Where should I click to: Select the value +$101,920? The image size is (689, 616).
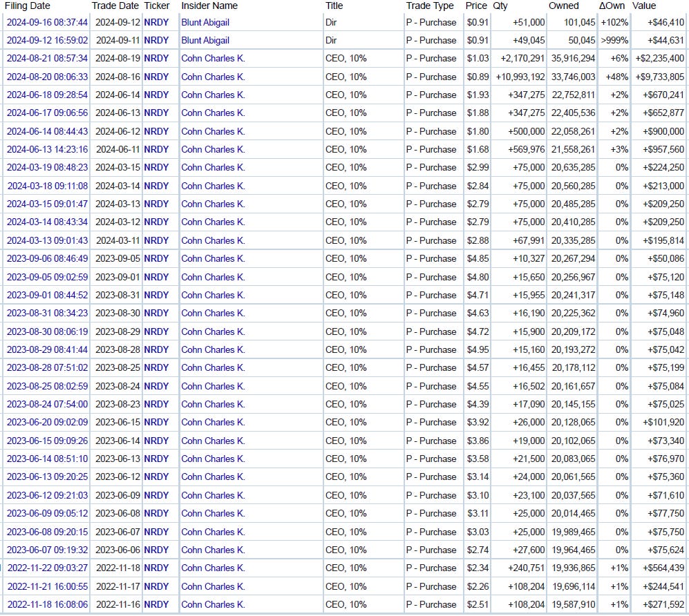pyautogui.click(x=663, y=422)
